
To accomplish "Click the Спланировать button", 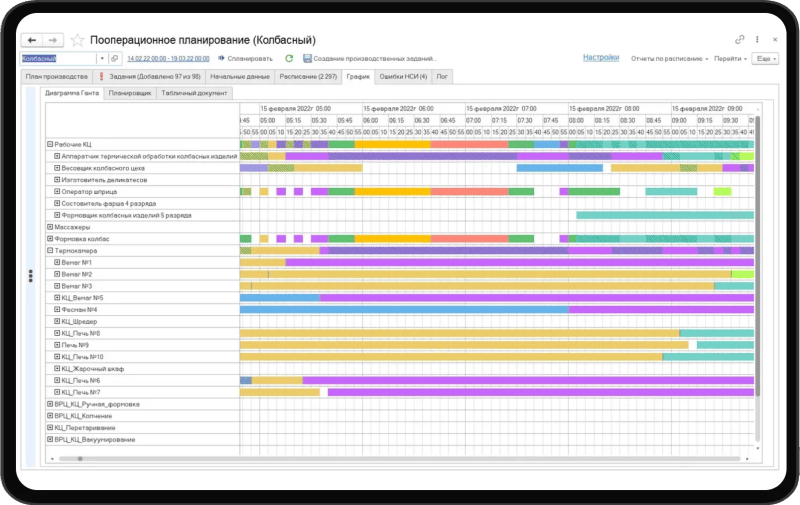I will (244, 58).
